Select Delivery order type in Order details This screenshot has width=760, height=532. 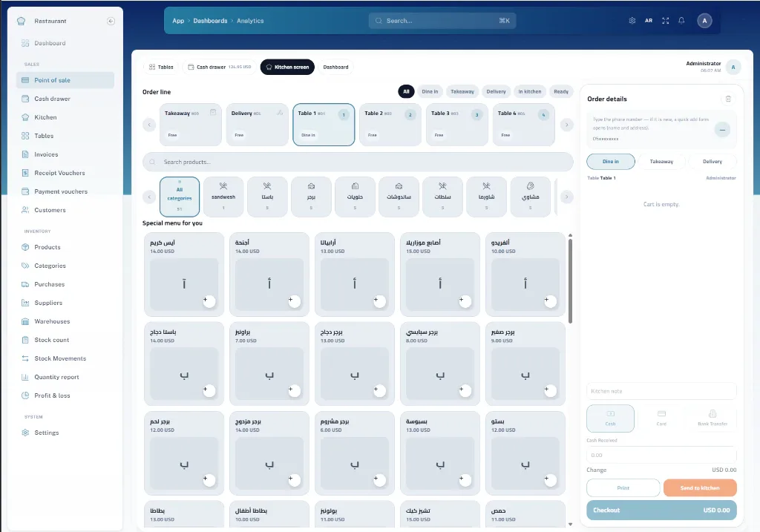[712, 161]
